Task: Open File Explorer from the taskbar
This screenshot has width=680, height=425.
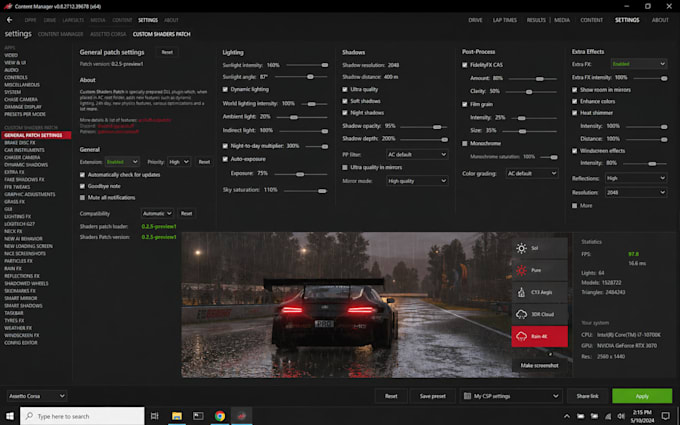Action: [x=177, y=416]
